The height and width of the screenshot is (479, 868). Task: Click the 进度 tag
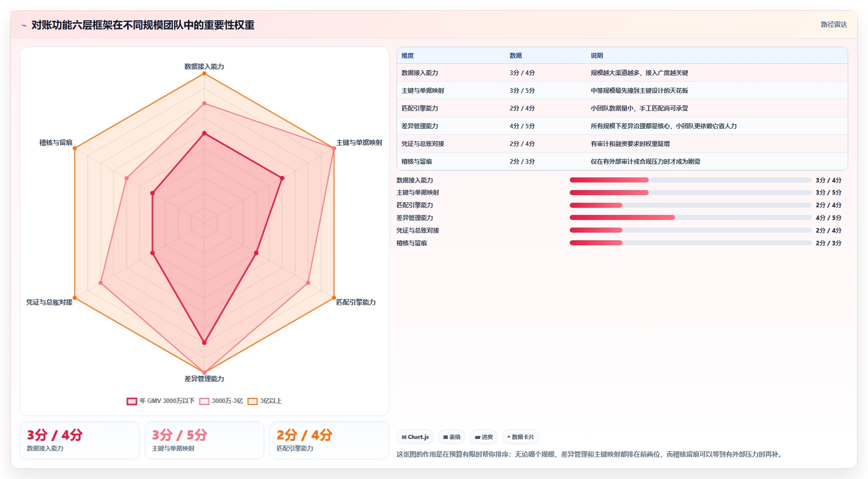coord(484,437)
